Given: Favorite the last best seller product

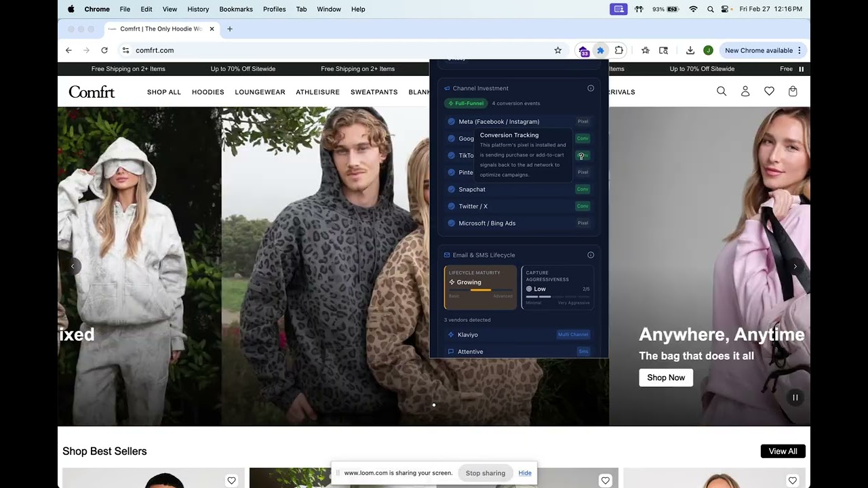Looking at the screenshot, I should click(x=792, y=481).
